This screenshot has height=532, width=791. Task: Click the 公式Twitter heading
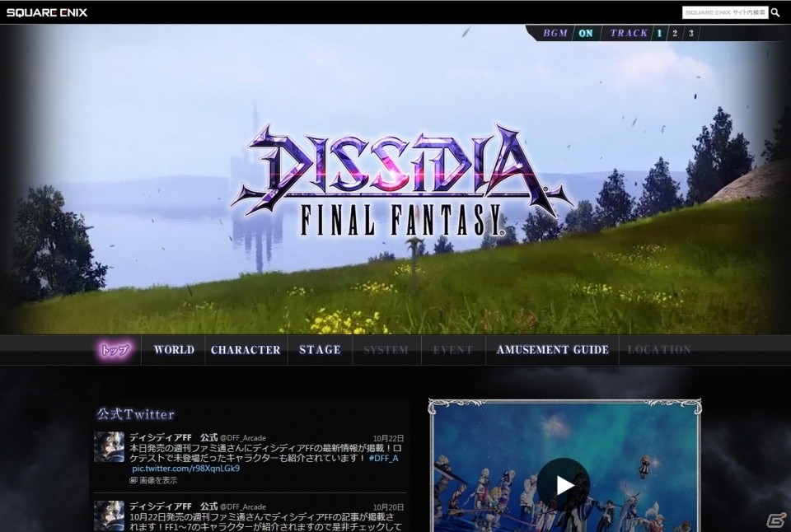click(x=136, y=414)
